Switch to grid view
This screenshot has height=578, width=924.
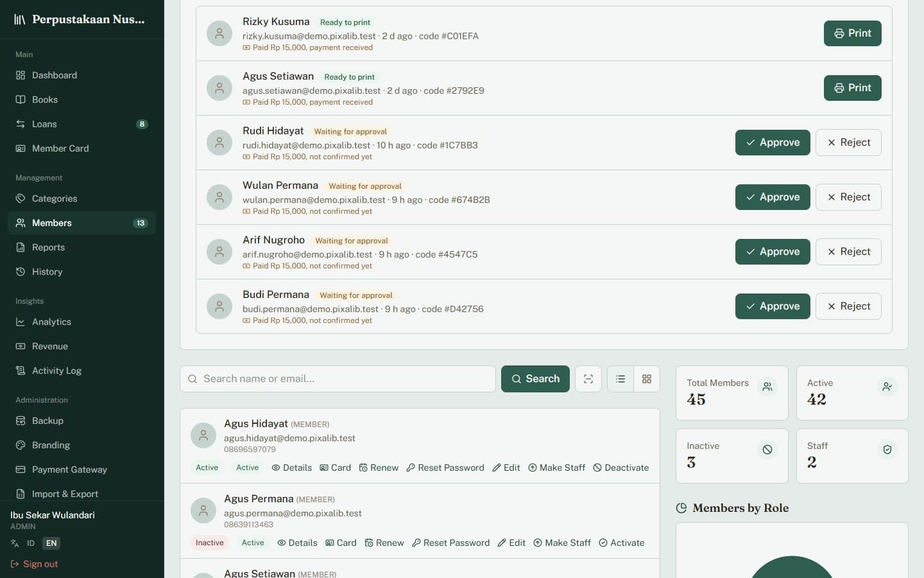tap(647, 379)
